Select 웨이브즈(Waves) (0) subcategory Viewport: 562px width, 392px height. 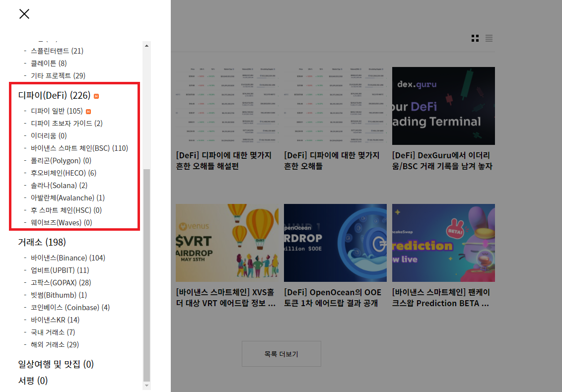[x=61, y=222]
